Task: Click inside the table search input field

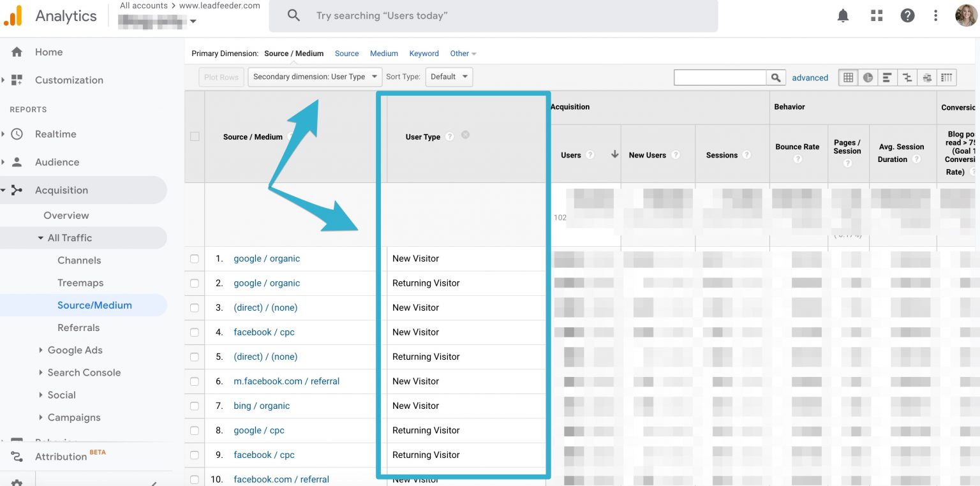Action: [720, 77]
